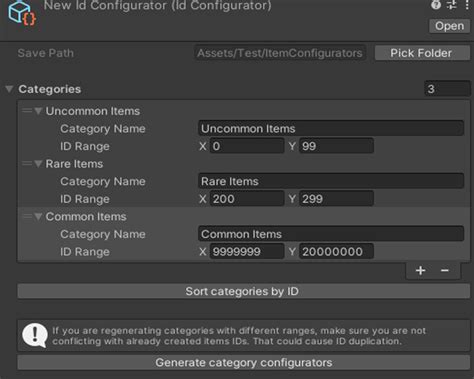
Task: Collapse the Common Items entry
Action: 38,216
